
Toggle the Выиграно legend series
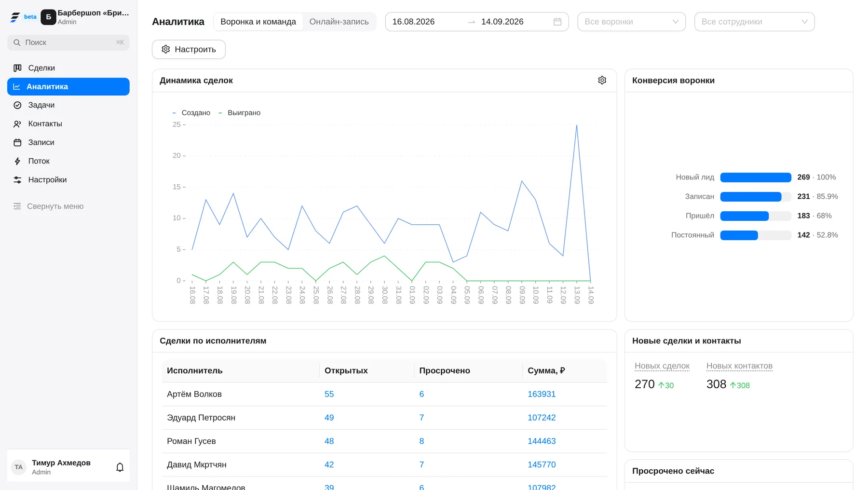[x=239, y=113]
